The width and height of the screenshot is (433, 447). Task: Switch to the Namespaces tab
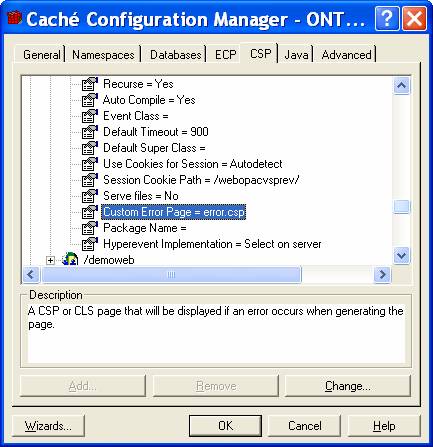coord(103,55)
